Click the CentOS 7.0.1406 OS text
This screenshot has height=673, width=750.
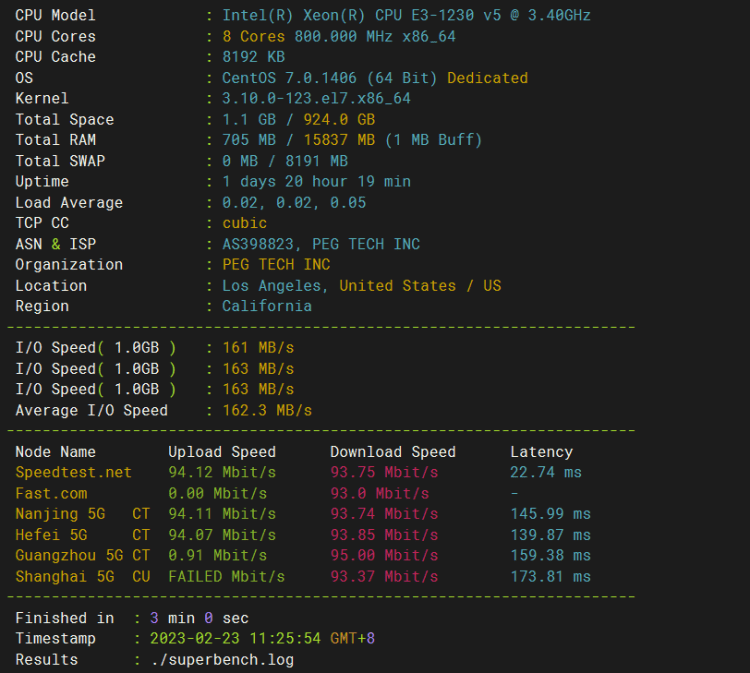(x=332, y=78)
